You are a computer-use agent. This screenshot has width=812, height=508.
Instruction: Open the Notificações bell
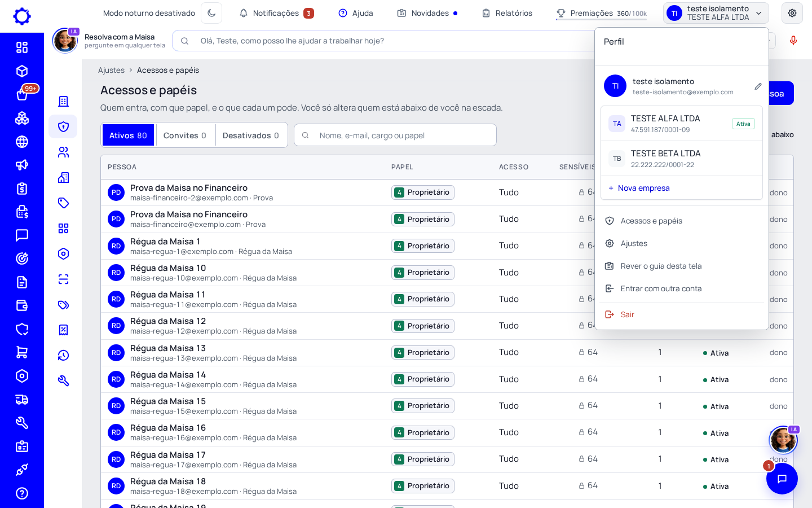pos(276,13)
